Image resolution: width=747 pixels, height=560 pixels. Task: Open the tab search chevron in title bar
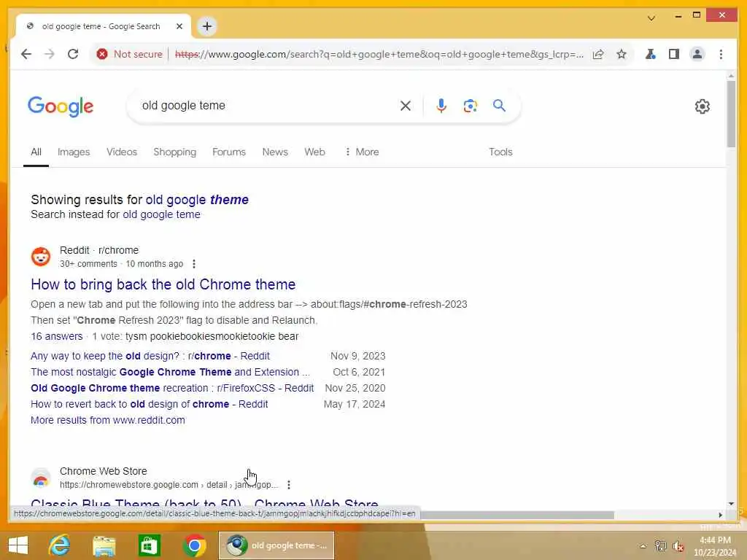pyautogui.click(x=651, y=18)
